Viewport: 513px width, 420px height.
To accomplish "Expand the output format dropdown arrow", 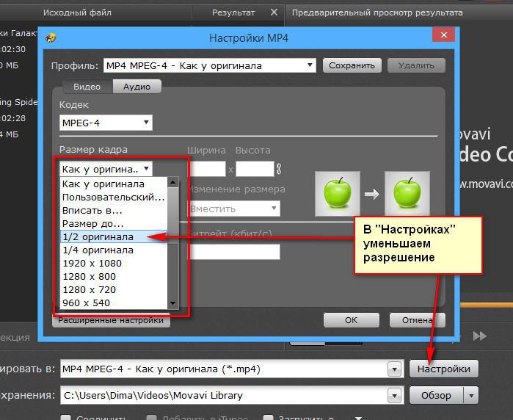I will coord(395,369).
